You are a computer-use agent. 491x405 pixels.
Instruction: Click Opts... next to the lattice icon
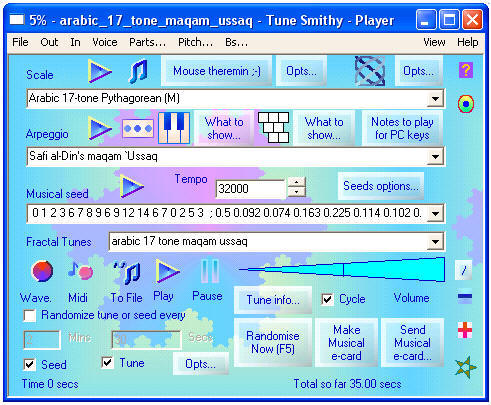419,71
